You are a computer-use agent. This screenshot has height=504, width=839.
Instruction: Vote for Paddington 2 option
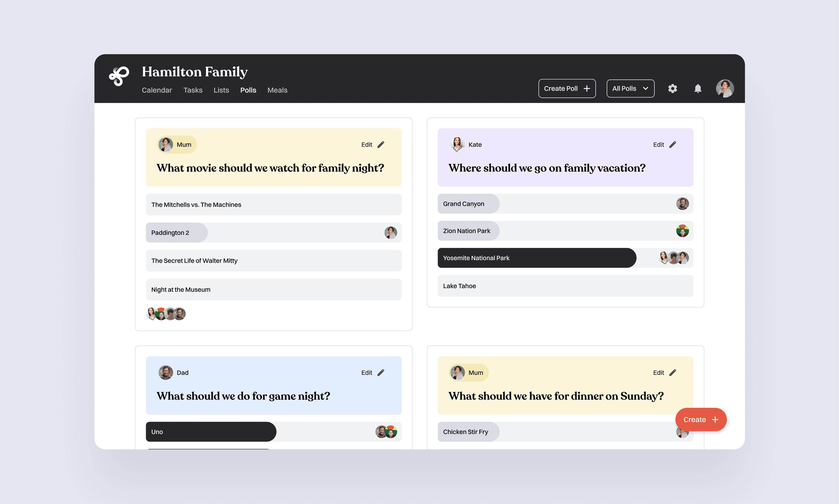273,233
